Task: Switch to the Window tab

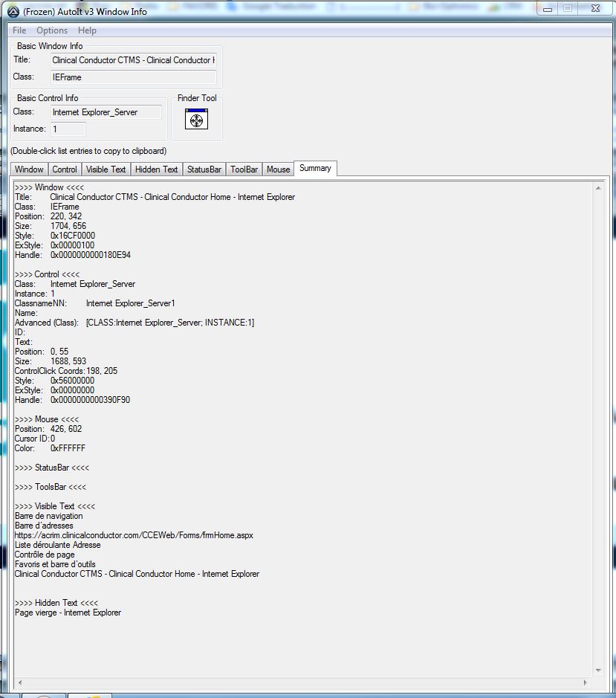Action: pos(30,169)
